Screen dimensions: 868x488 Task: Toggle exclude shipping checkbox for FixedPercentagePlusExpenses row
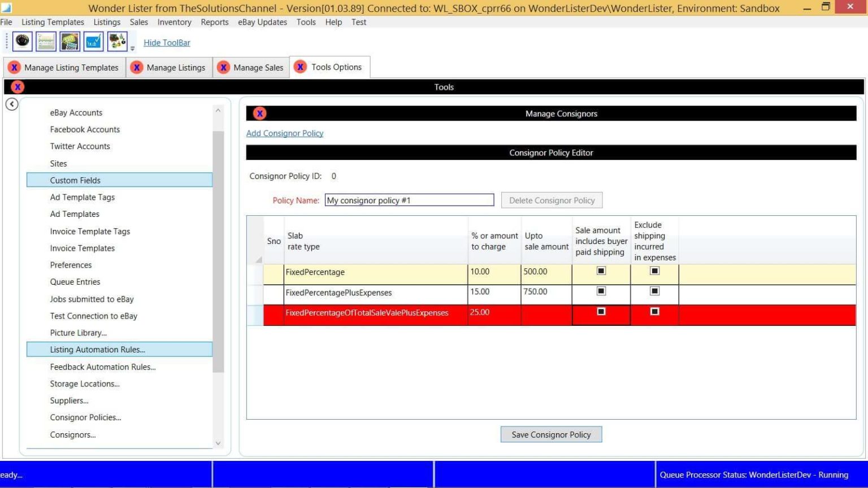[654, 291]
